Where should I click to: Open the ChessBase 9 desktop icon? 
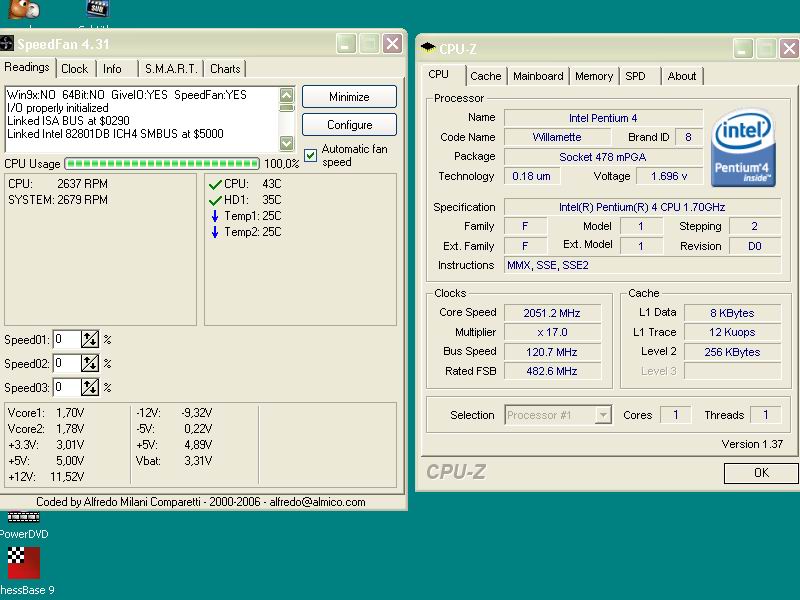[x=23, y=571]
